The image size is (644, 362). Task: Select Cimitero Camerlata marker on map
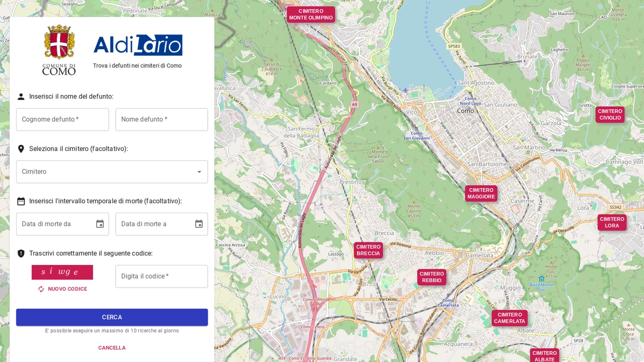click(510, 318)
